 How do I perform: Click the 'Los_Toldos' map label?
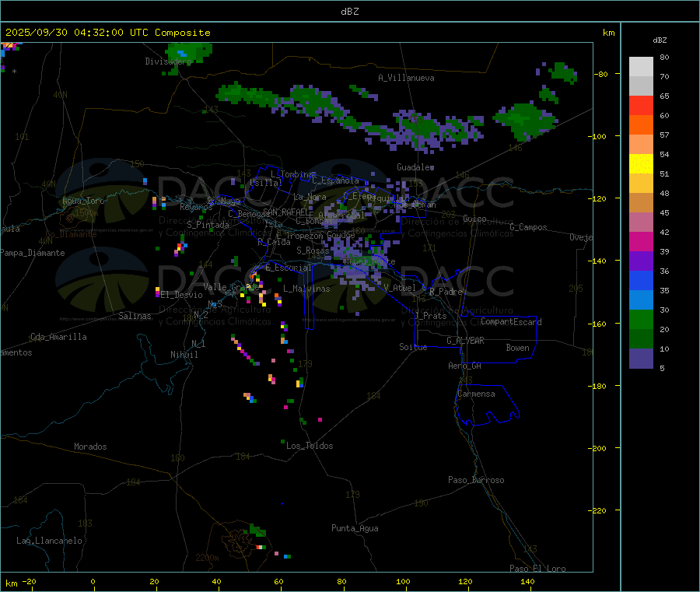(x=310, y=446)
